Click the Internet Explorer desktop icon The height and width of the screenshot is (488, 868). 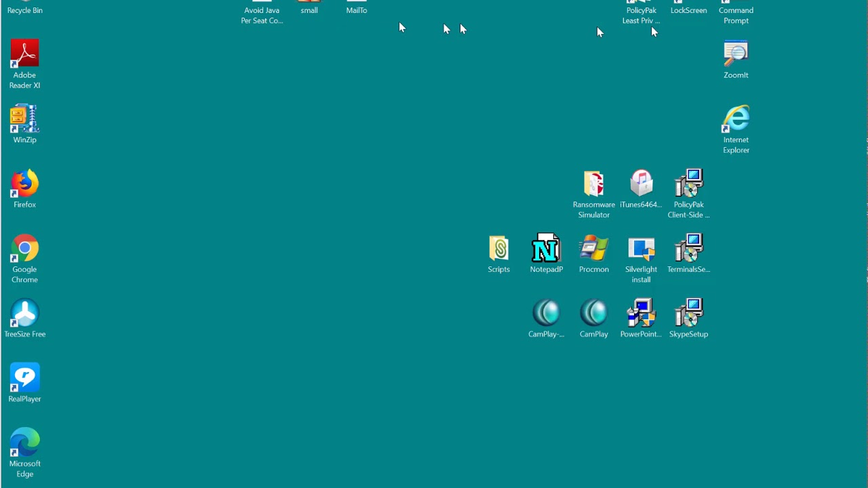click(736, 119)
